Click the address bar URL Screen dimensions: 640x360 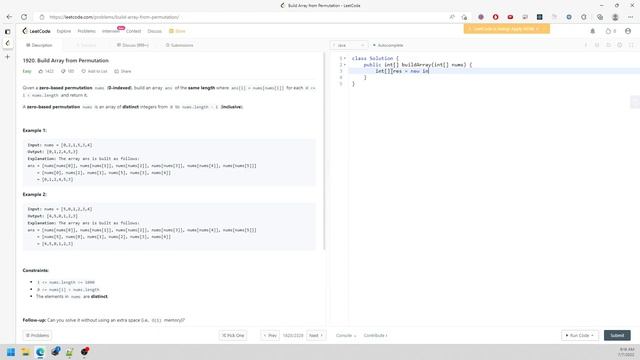114,17
